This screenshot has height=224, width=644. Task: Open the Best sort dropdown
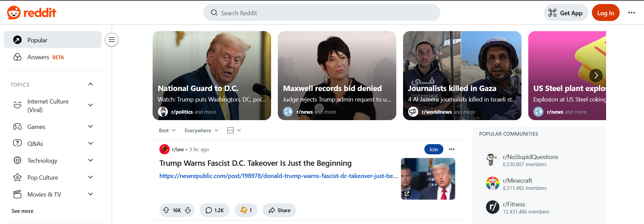coord(167,130)
